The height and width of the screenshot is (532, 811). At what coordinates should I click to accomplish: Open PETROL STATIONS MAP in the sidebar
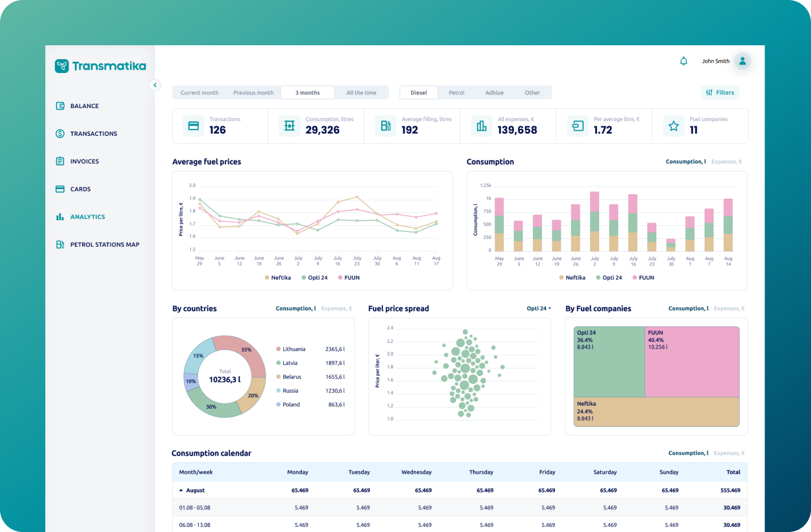pyautogui.click(x=105, y=244)
